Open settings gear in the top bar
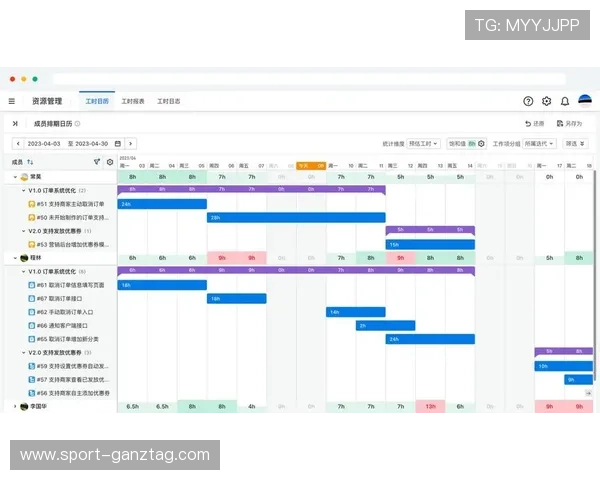This screenshot has width=600, height=480. tap(546, 101)
